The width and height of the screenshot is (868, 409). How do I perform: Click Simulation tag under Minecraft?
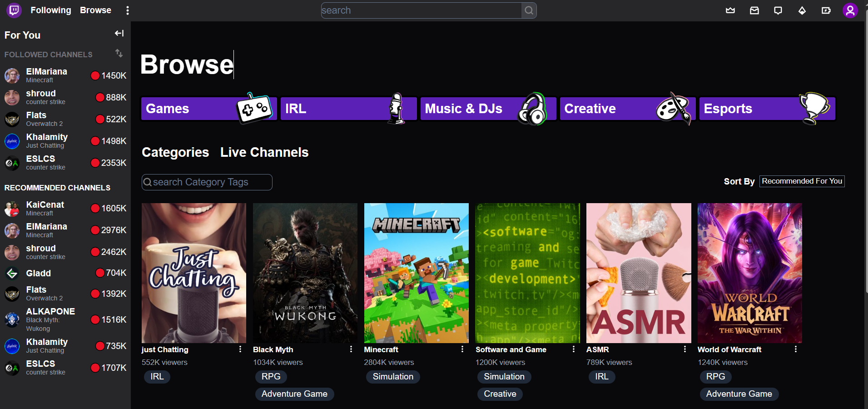393,377
